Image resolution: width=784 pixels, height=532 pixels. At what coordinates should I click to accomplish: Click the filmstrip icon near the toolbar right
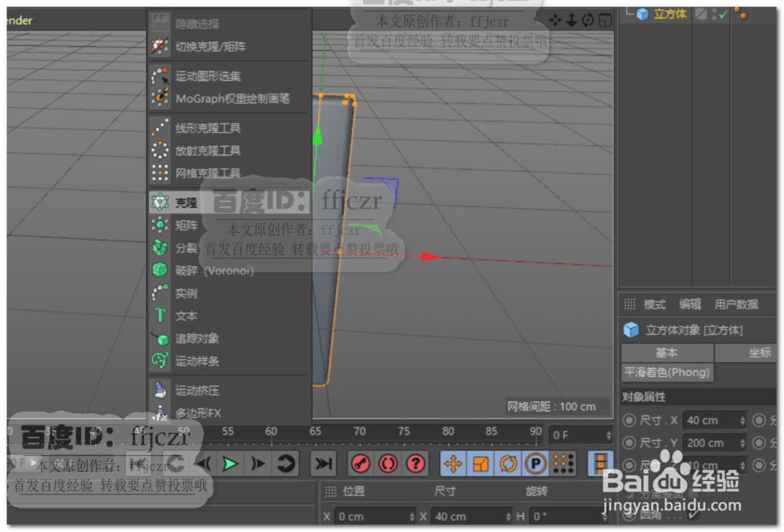point(602,464)
